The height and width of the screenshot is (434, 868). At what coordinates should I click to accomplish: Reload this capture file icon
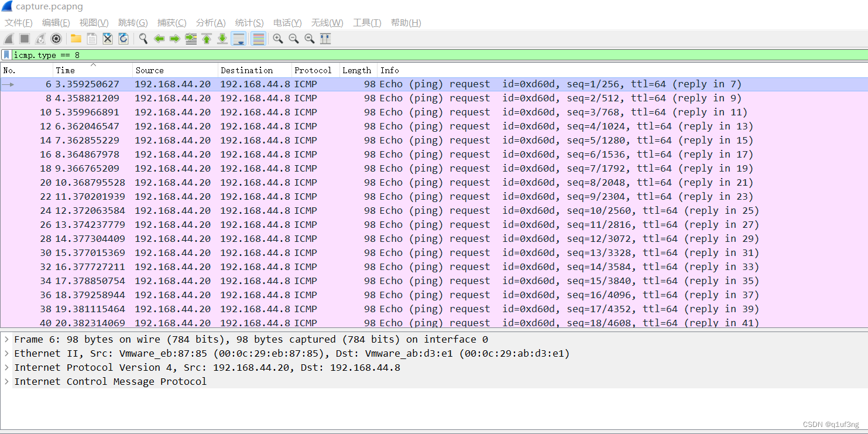(x=123, y=39)
